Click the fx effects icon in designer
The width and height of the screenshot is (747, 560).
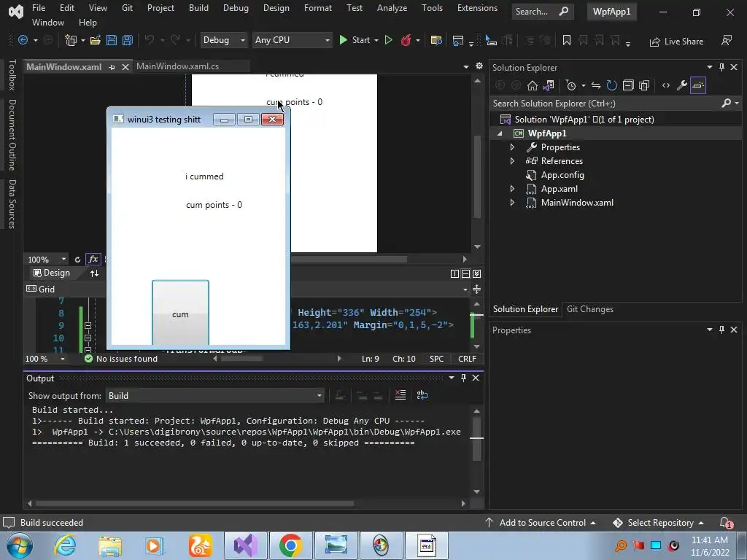coord(93,259)
